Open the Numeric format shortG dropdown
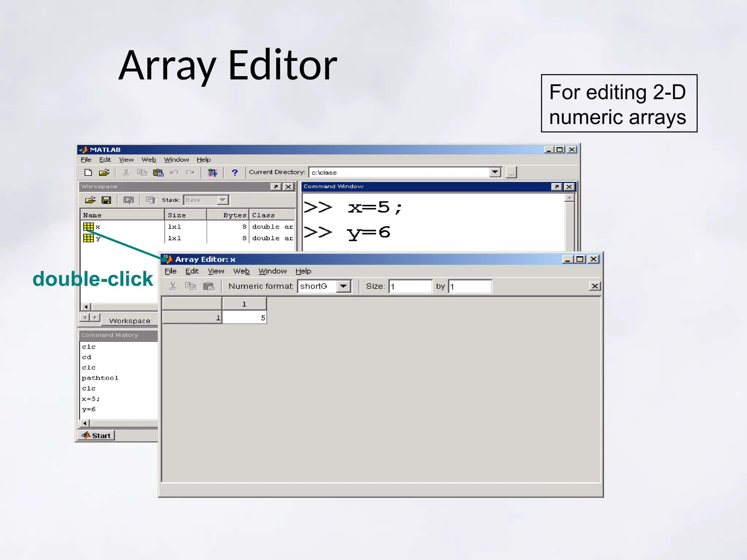This screenshot has height=560, width=747. [x=343, y=286]
